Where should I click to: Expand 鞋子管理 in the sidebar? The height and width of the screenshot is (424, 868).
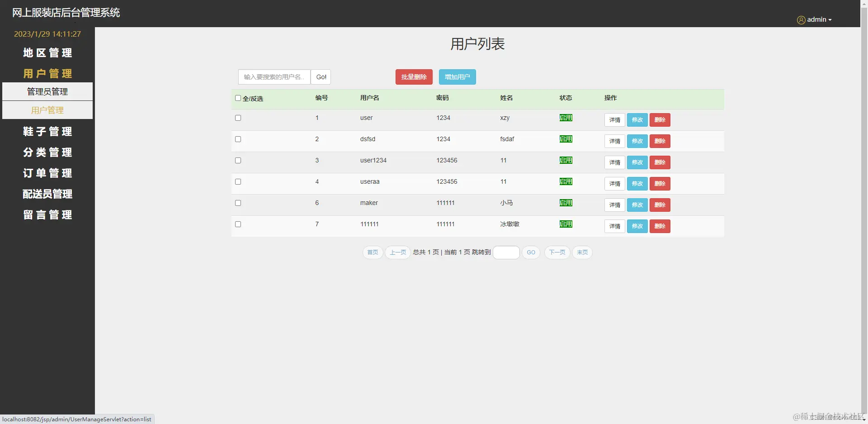coord(47,132)
